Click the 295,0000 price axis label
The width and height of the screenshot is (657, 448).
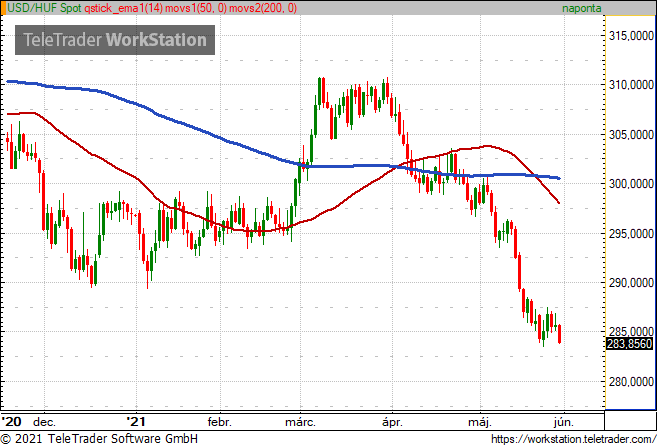(631, 233)
